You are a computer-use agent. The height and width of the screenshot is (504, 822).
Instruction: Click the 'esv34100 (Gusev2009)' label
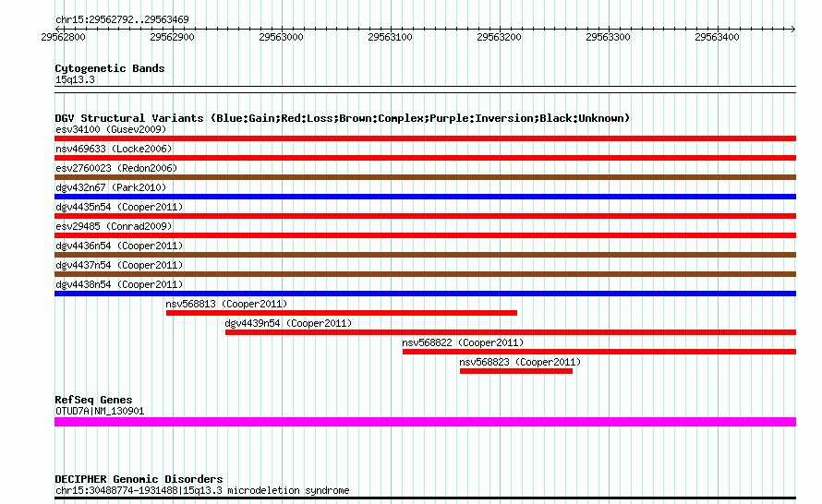[x=111, y=129]
